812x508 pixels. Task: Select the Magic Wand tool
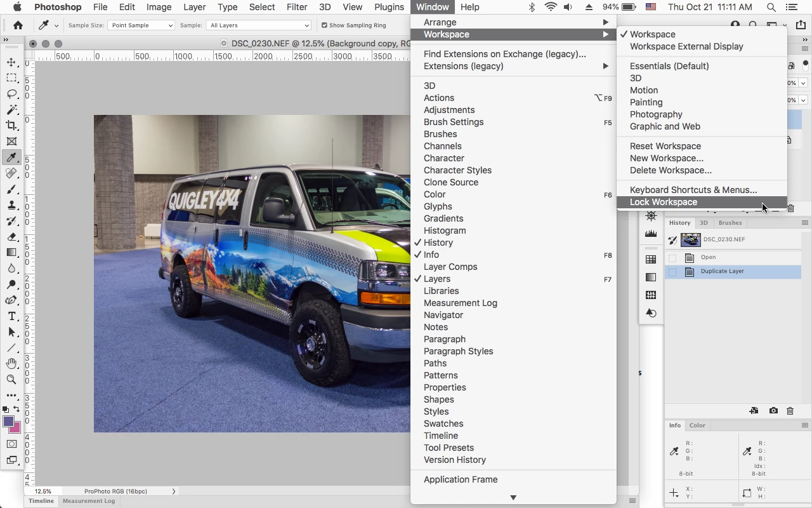click(x=11, y=110)
